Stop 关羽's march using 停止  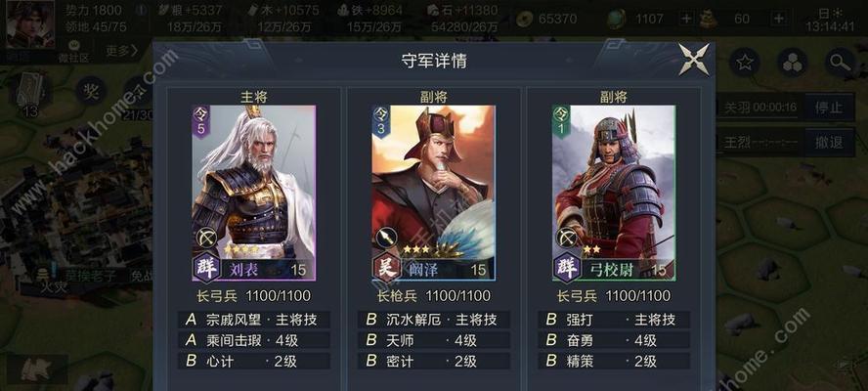(x=829, y=108)
